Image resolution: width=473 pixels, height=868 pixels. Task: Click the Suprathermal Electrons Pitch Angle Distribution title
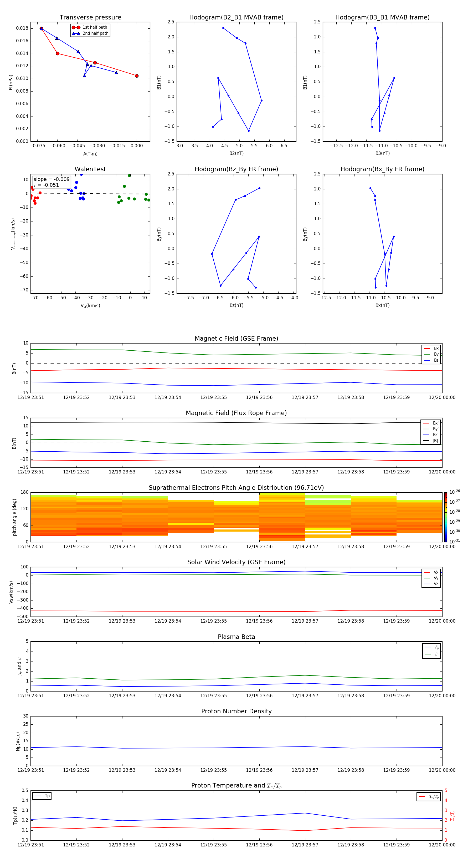236,488
